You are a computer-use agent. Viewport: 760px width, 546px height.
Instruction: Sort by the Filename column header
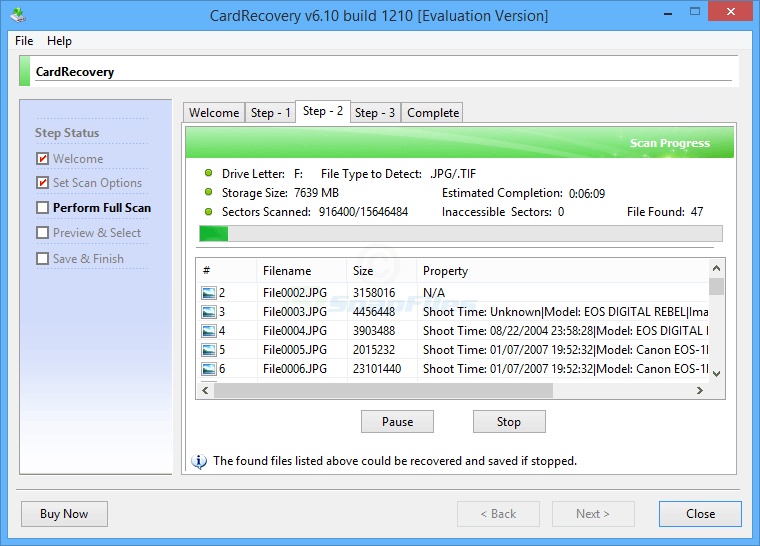coord(301,271)
